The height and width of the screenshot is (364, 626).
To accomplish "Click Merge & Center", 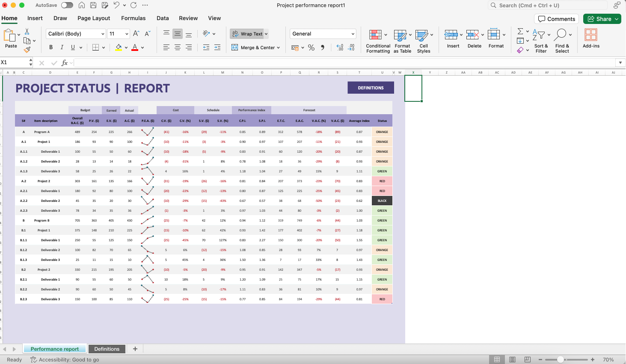I will click(253, 47).
